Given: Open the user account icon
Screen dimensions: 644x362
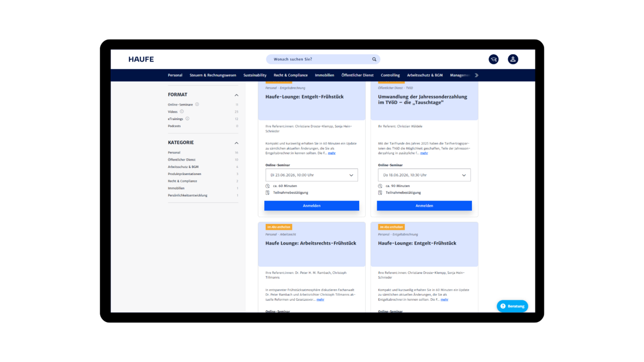Looking at the screenshot, I should (x=513, y=59).
